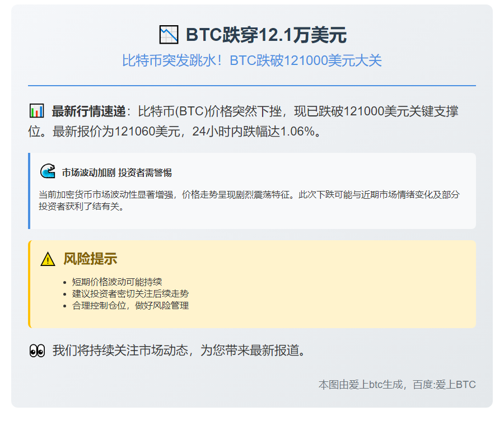
Task: Click the blue horizontal divider under the subtitle
Action: tap(252, 86)
